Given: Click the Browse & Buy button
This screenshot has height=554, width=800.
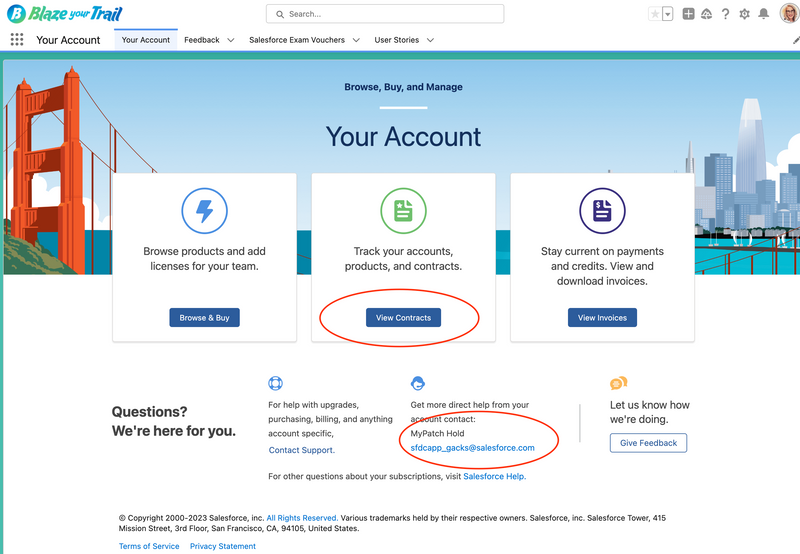Looking at the screenshot, I should point(204,317).
